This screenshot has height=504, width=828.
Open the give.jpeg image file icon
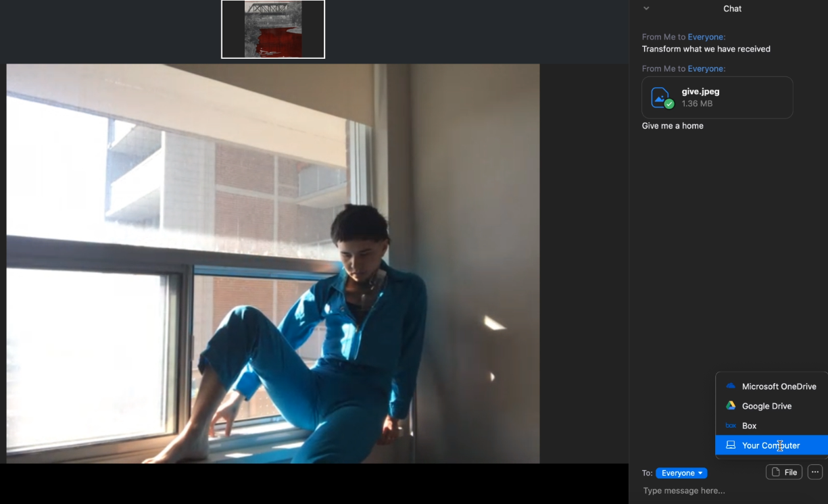coord(662,97)
